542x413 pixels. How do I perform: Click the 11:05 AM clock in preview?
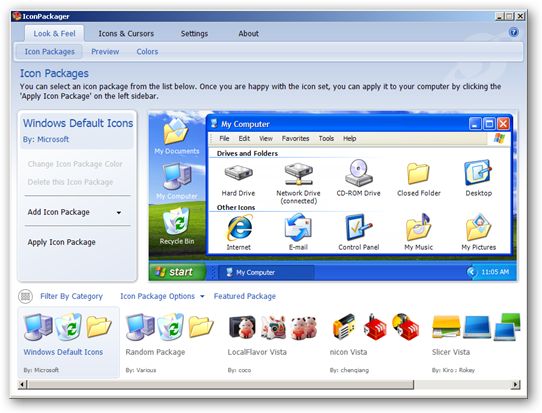tap(495, 272)
